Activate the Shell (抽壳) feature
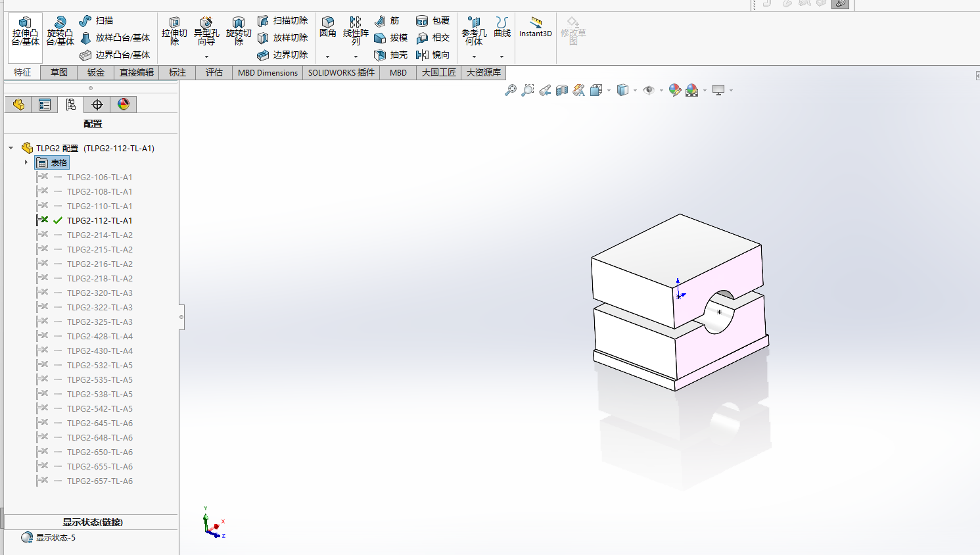980x555 pixels. tap(390, 55)
